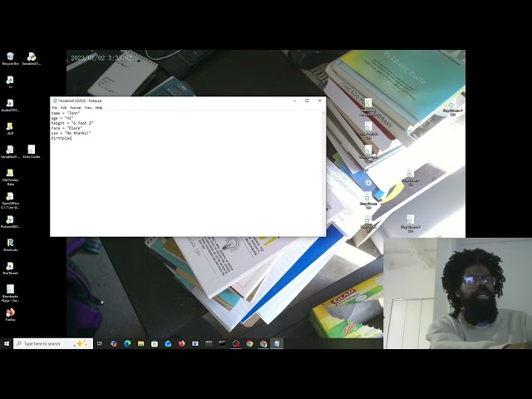
Task: Click the Type here to search box
Action: (x=53, y=343)
